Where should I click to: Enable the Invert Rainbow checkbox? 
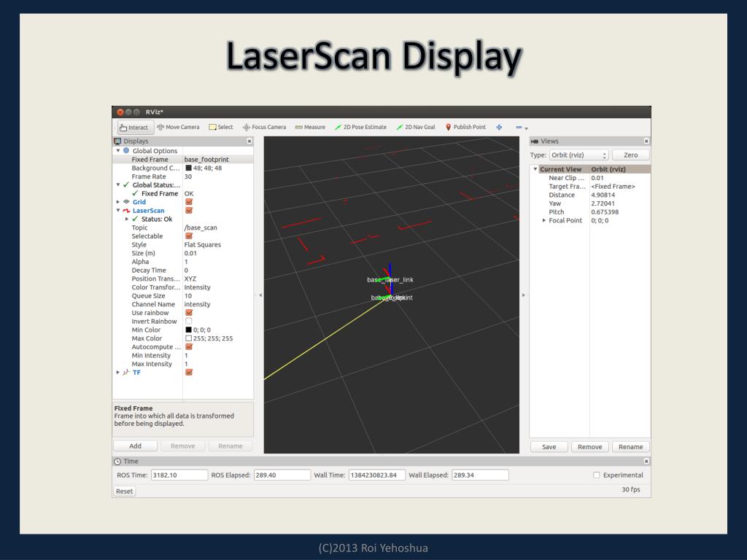pyautogui.click(x=189, y=322)
